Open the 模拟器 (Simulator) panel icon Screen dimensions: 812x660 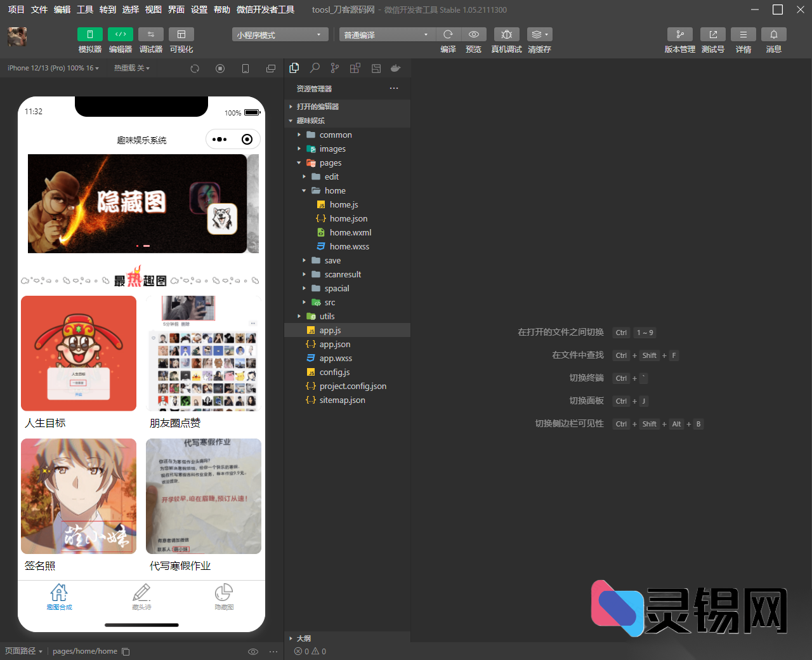click(x=89, y=34)
